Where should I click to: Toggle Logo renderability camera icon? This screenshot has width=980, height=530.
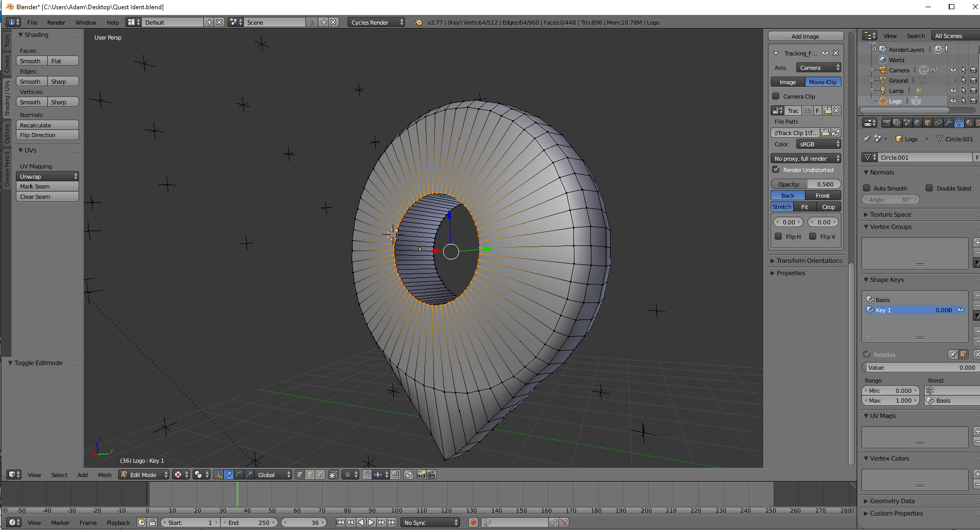click(973, 101)
